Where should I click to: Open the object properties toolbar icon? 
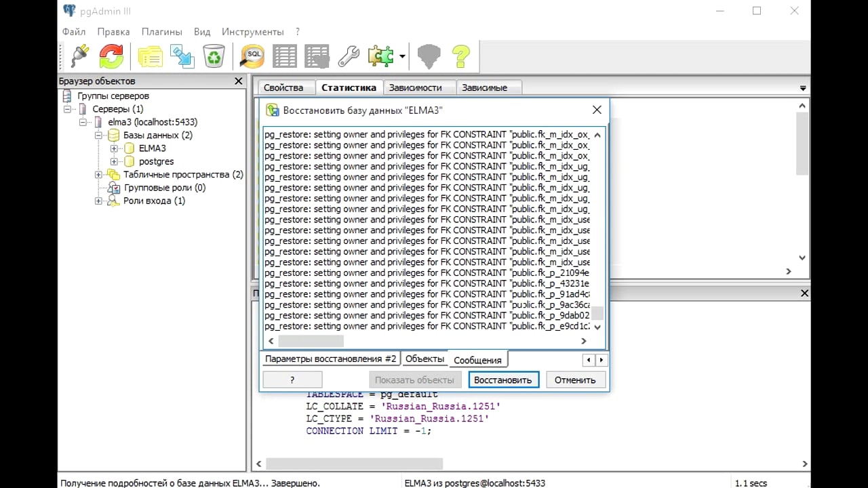(x=151, y=56)
